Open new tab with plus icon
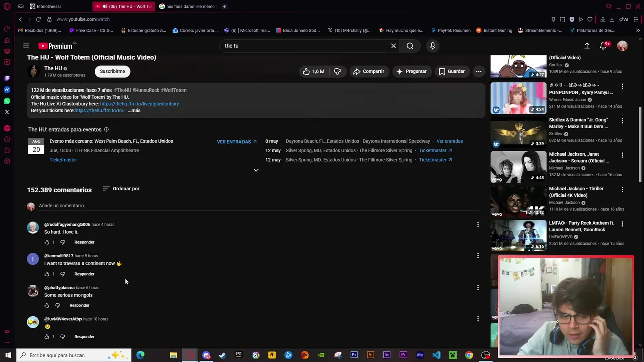This screenshot has height=362, width=644. [x=224, y=6]
